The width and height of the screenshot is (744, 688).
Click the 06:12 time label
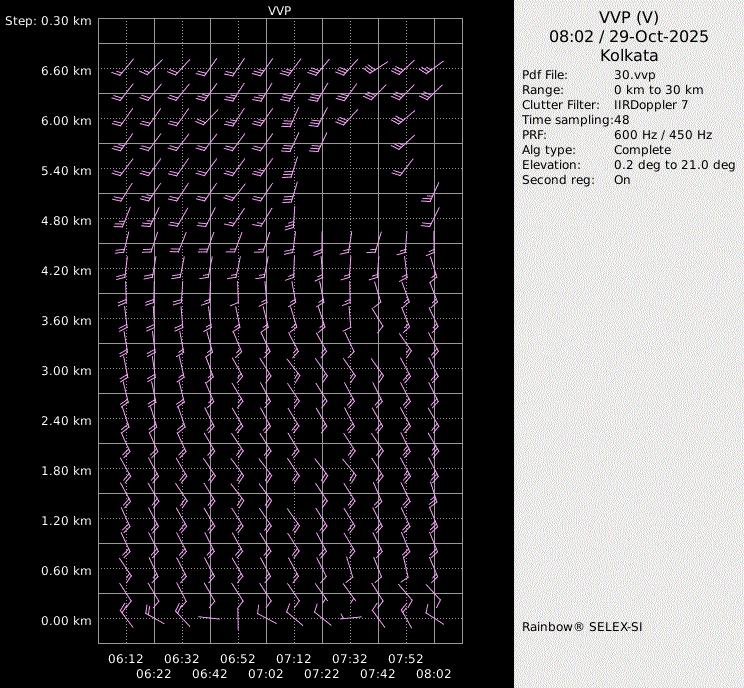pyautogui.click(x=126, y=659)
